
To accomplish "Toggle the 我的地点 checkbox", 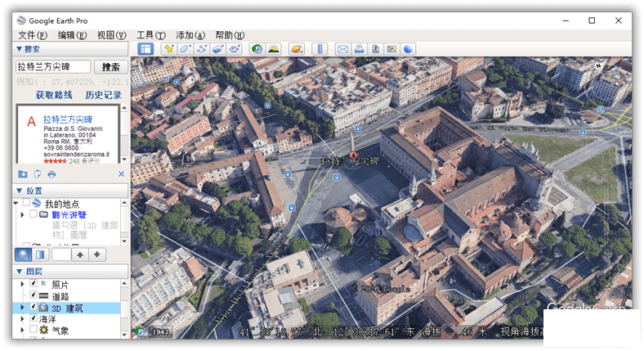I will 26,203.
